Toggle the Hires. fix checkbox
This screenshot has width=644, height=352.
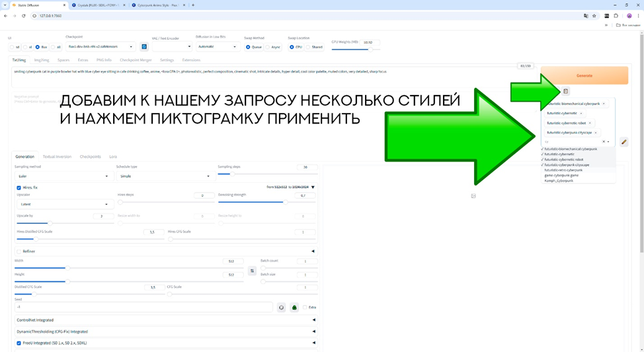[19, 188]
